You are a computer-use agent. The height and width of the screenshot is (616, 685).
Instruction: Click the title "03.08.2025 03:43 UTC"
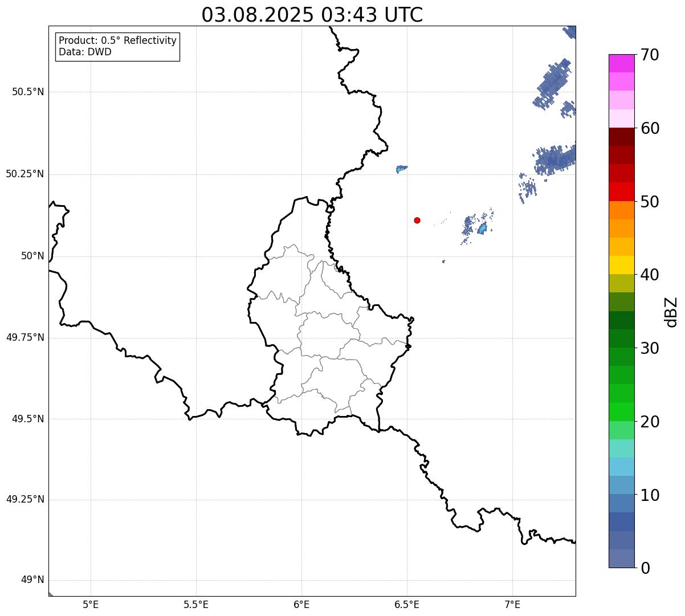click(312, 15)
